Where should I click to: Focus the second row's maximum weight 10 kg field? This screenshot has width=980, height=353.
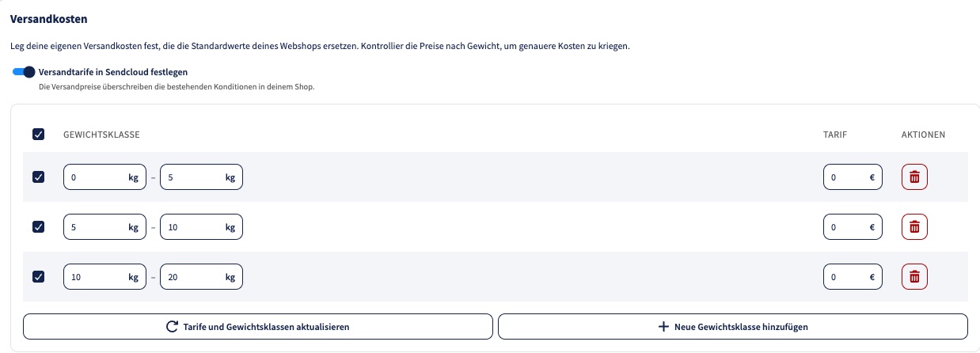click(201, 227)
